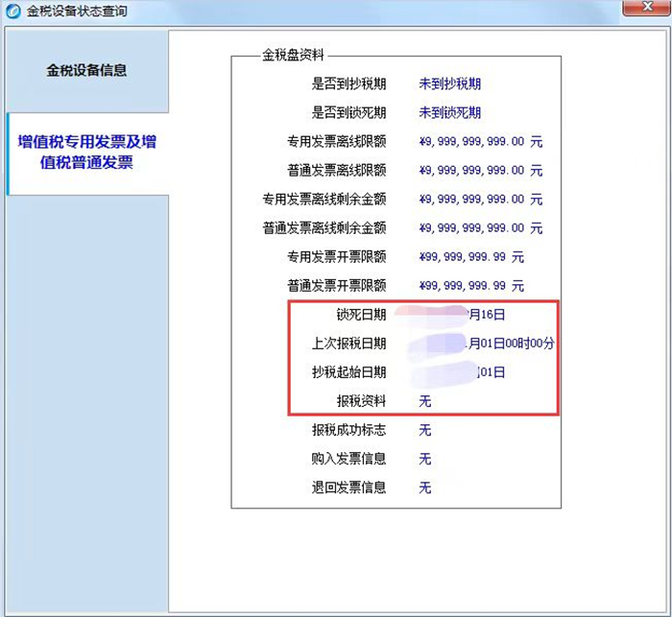The height and width of the screenshot is (617, 672).
Task: Click the 普通发票离线限额 label
Action: pyautogui.click(x=336, y=171)
